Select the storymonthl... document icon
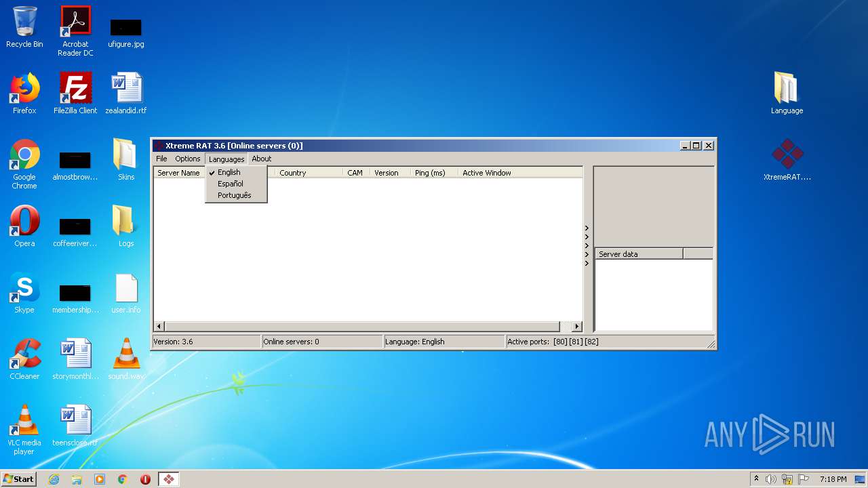868x488 pixels. [75, 360]
